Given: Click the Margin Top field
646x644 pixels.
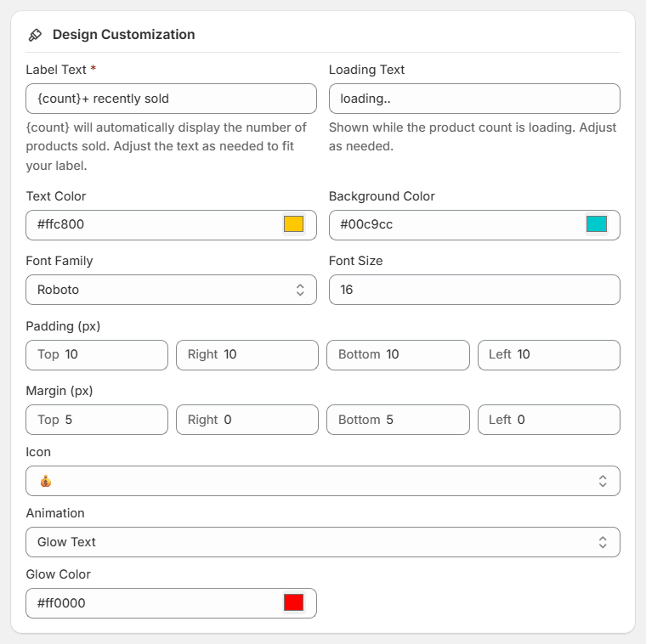Looking at the screenshot, I should (110, 420).
